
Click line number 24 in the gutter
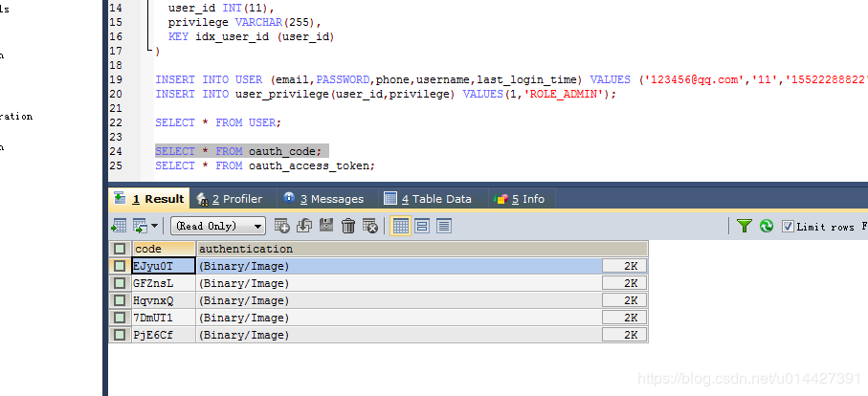tap(116, 151)
